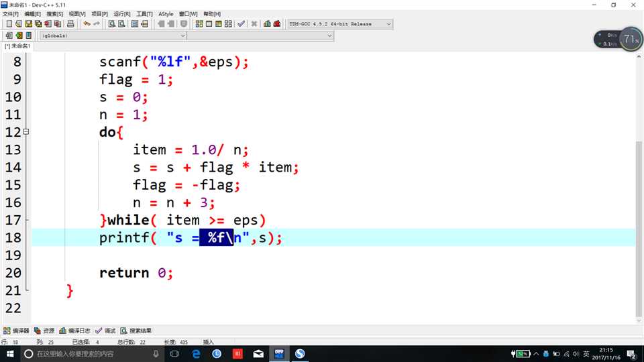This screenshot has height=362, width=644.
Task: Open the AStyle menu
Action: coord(166,14)
